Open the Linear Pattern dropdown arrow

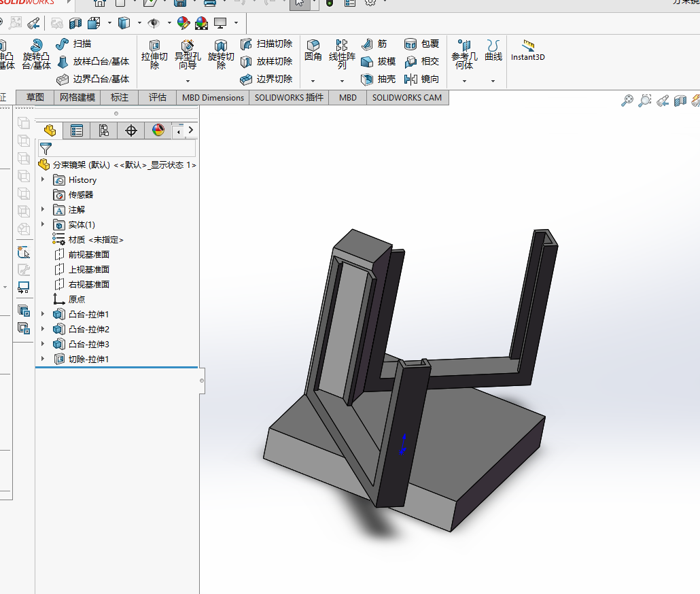pyautogui.click(x=342, y=81)
